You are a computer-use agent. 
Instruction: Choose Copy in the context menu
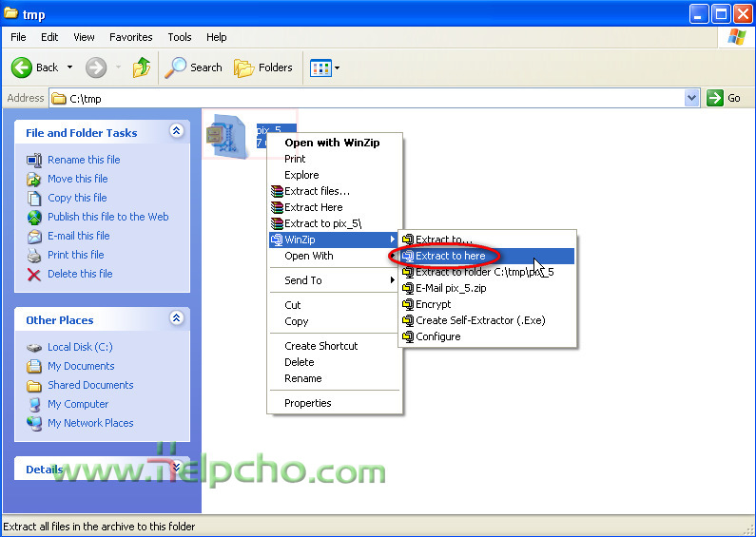335,321
